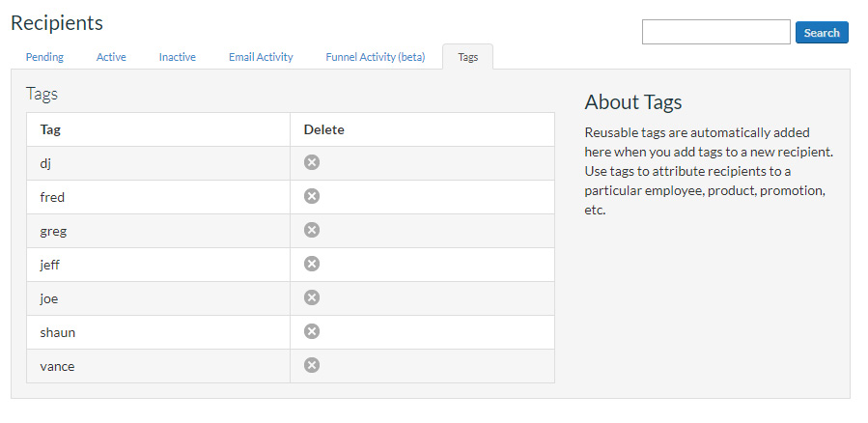Click the Tag column header
Image resolution: width=868 pixels, height=423 pixels.
50,129
